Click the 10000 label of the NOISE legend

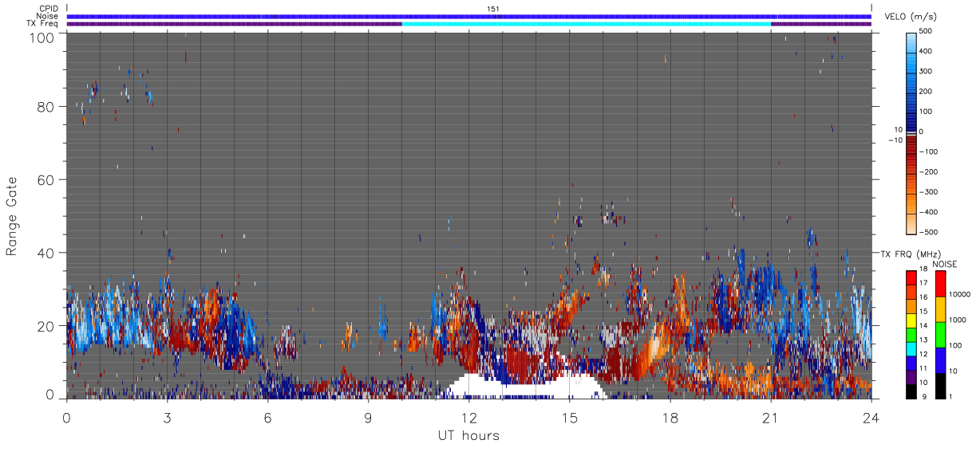pos(961,294)
